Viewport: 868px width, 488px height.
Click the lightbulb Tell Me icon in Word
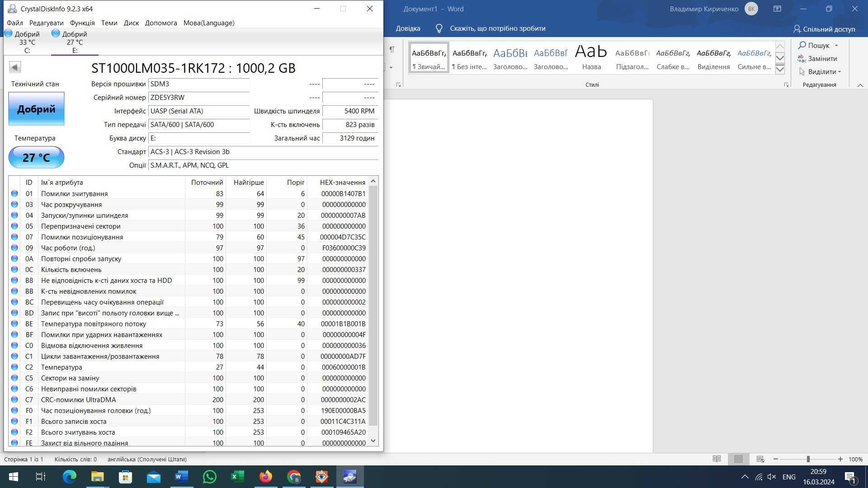pyautogui.click(x=439, y=28)
